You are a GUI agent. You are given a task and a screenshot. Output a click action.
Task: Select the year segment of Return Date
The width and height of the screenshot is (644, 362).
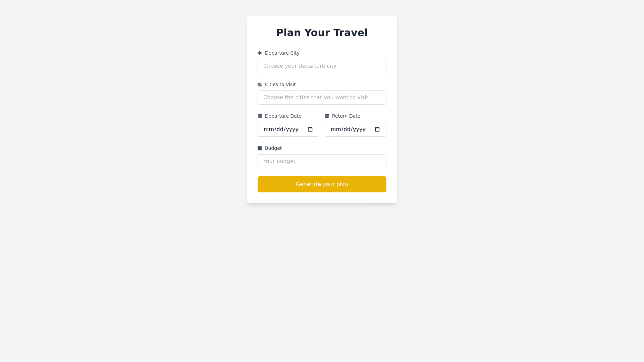[x=359, y=129]
